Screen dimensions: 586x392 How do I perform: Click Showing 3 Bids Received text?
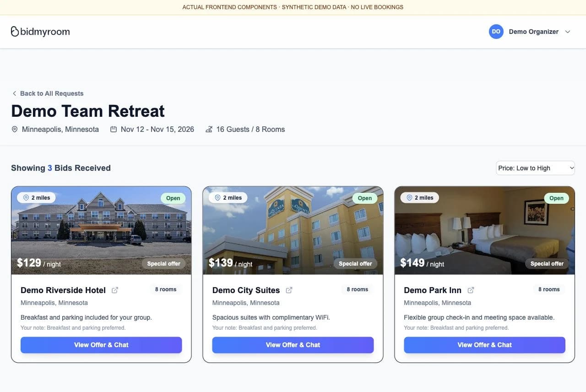pos(61,168)
